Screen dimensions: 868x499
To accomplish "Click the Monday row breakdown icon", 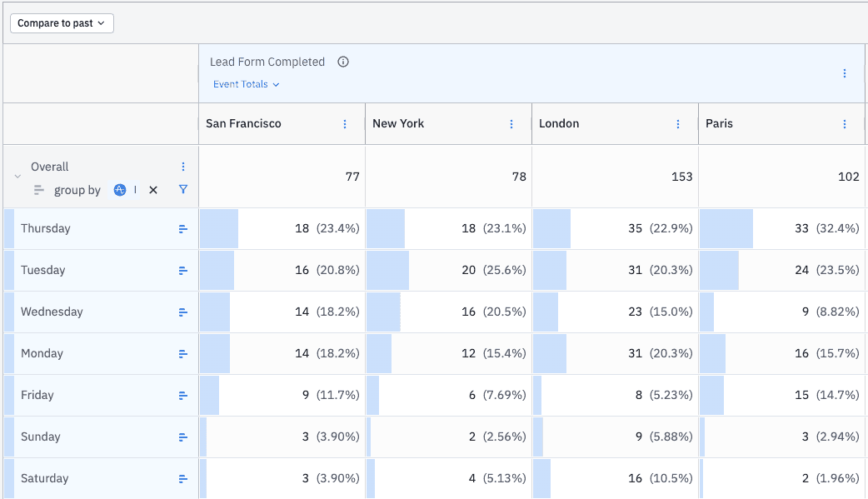I will (x=183, y=354).
